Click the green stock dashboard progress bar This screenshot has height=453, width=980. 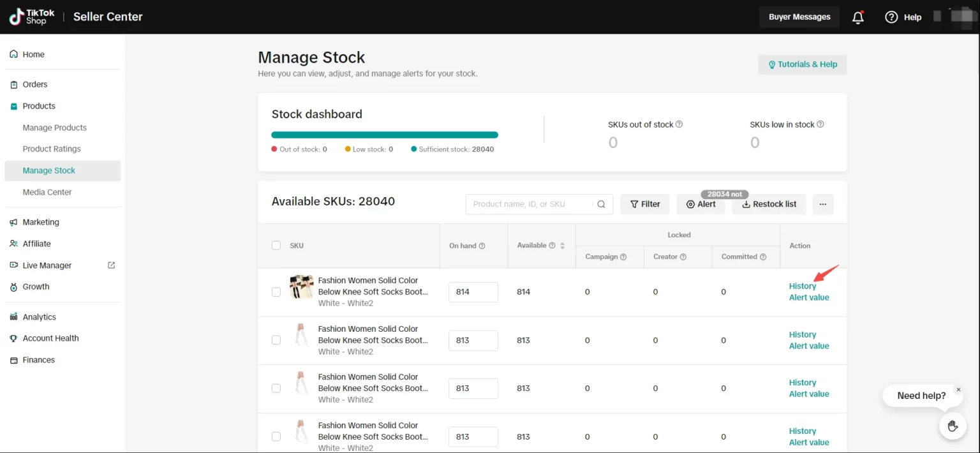pos(384,135)
